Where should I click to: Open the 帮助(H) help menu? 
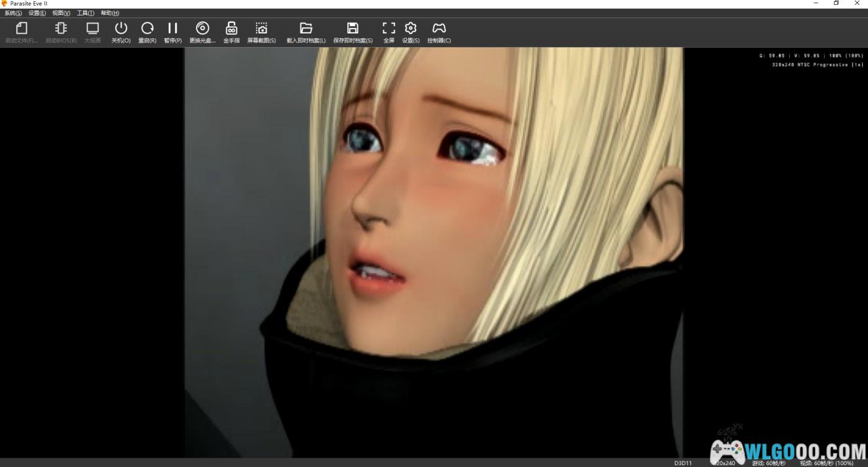pyautogui.click(x=110, y=13)
